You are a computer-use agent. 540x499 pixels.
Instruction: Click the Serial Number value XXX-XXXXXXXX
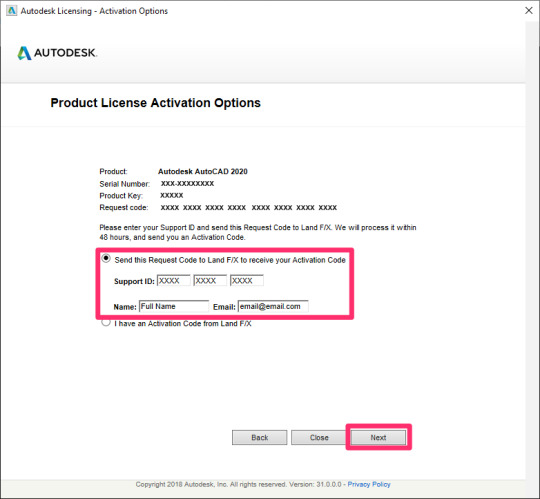click(x=187, y=184)
